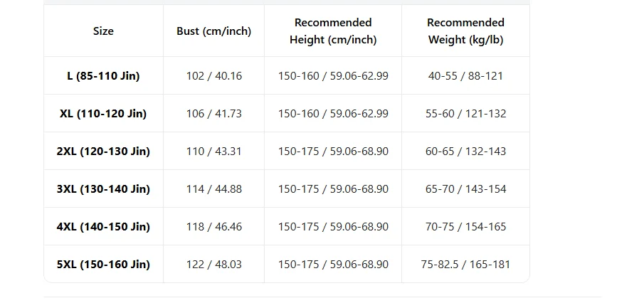Viewport: 644px width, 303px height.
Task: Click the 60-65 / 132-143 weight cell
Action: pos(465,151)
